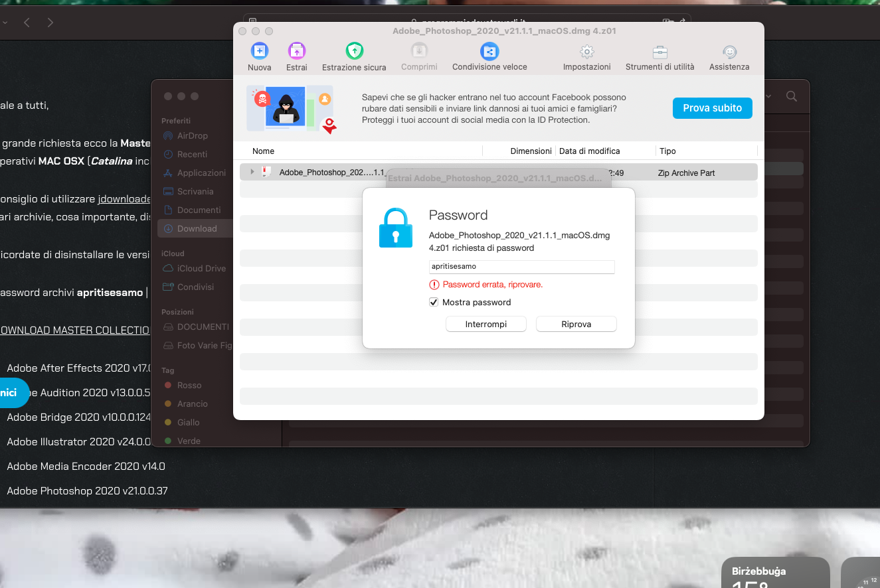Screen dimensions: 880x588
Task: Click the Finder window search icon
Action: point(792,96)
